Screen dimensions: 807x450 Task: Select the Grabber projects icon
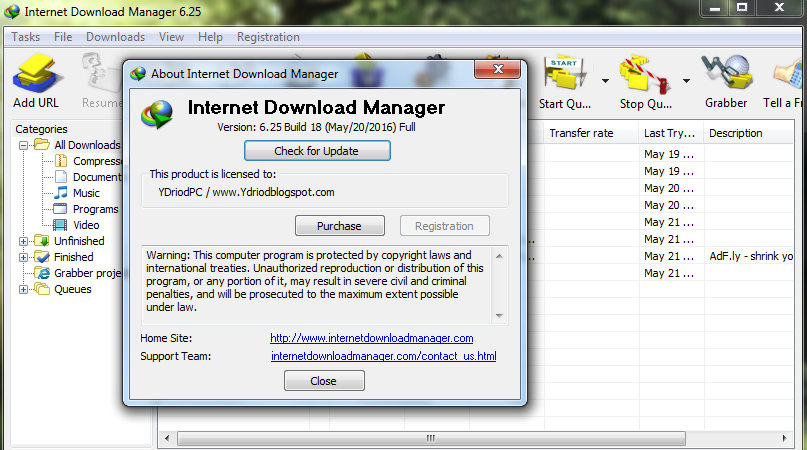[x=42, y=273]
